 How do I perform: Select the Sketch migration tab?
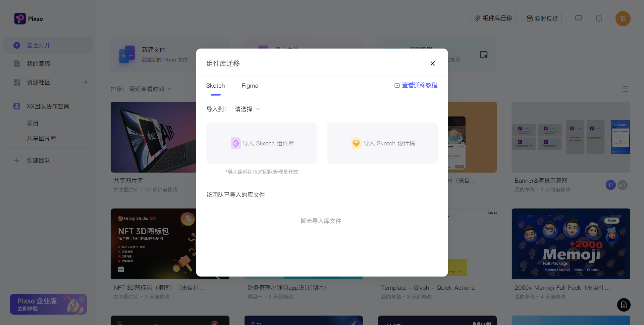click(215, 86)
